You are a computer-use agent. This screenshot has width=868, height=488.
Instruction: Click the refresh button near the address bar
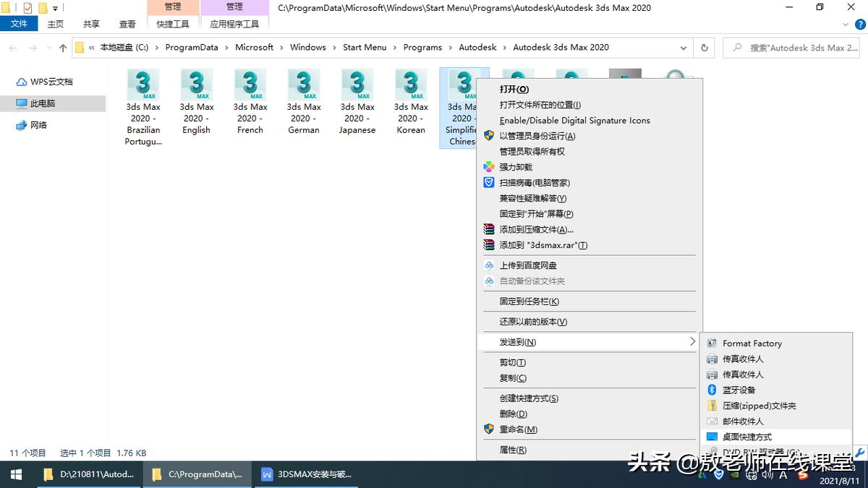(x=704, y=47)
